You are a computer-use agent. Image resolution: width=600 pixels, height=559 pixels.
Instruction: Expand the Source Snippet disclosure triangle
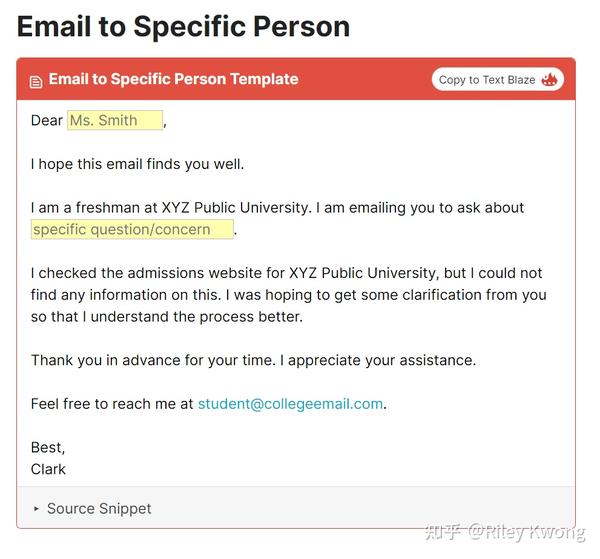(x=36, y=509)
